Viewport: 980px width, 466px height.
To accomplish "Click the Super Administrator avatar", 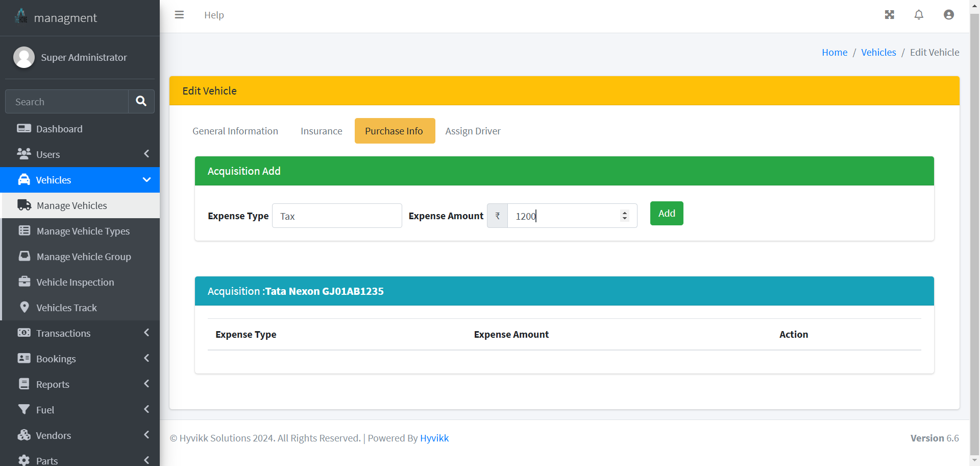I will pos(24,57).
